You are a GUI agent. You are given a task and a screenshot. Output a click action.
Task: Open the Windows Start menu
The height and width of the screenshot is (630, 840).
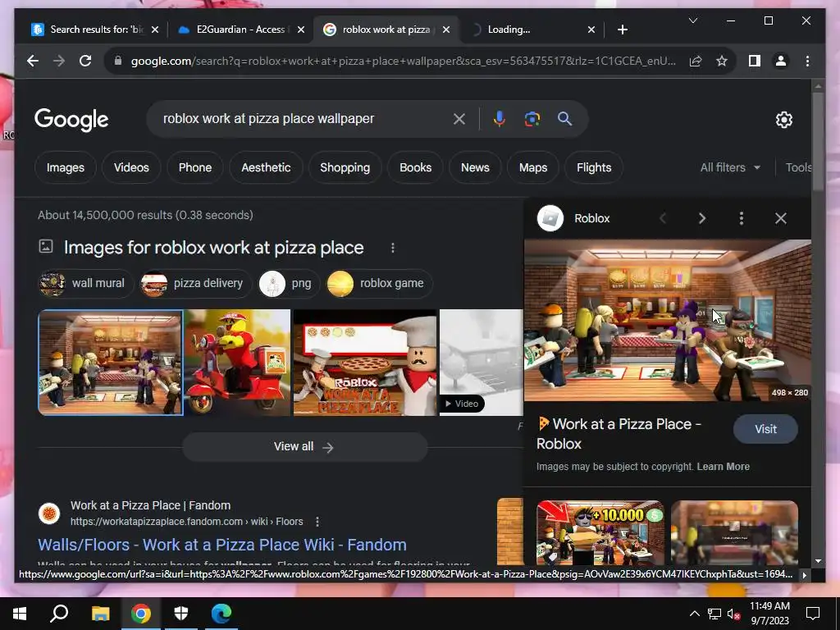20,614
